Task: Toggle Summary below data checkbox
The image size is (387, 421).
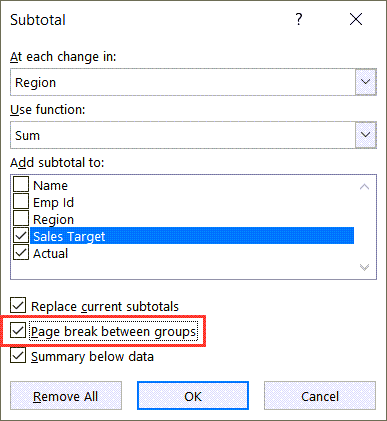Action: tap(18, 356)
